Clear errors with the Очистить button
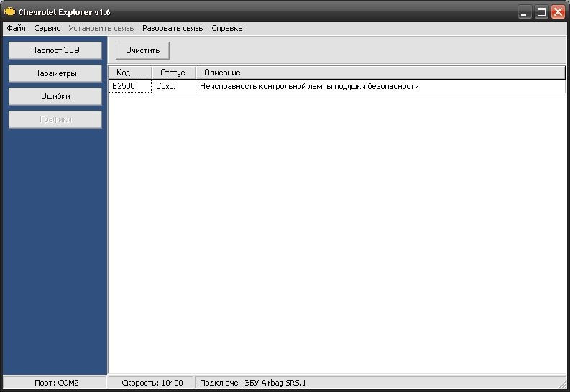The image size is (570, 392). point(142,50)
